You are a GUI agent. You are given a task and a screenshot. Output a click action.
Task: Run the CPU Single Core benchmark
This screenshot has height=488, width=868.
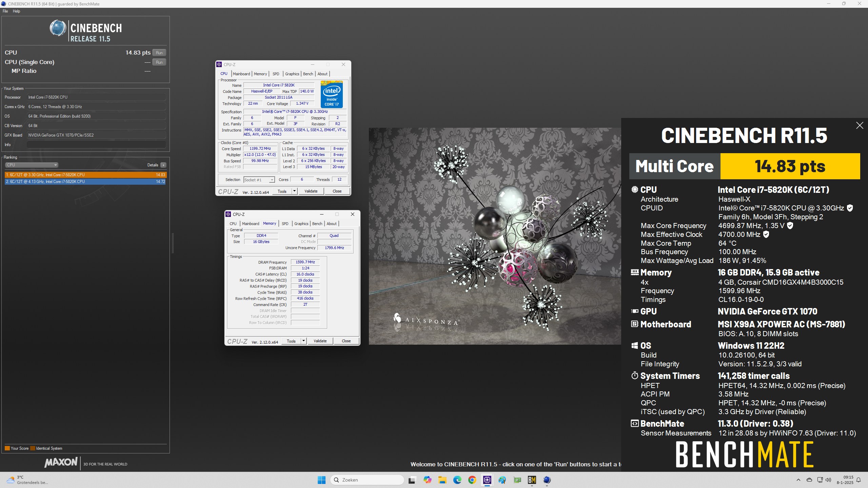[159, 62]
